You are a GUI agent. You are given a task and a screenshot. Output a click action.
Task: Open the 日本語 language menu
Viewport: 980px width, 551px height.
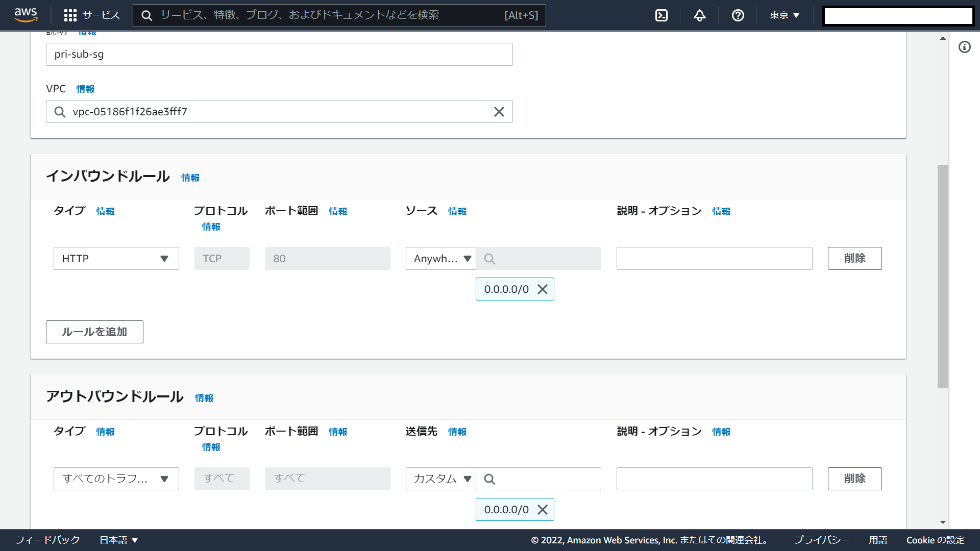click(x=118, y=540)
